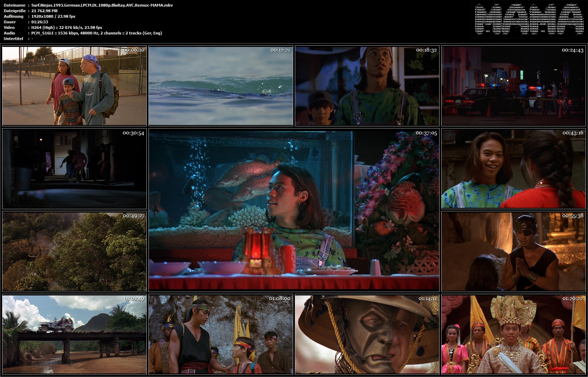Select the file name ending in Remux-MAMA.mkv
This screenshot has height=377, width=588.
(x=102, y=5)
